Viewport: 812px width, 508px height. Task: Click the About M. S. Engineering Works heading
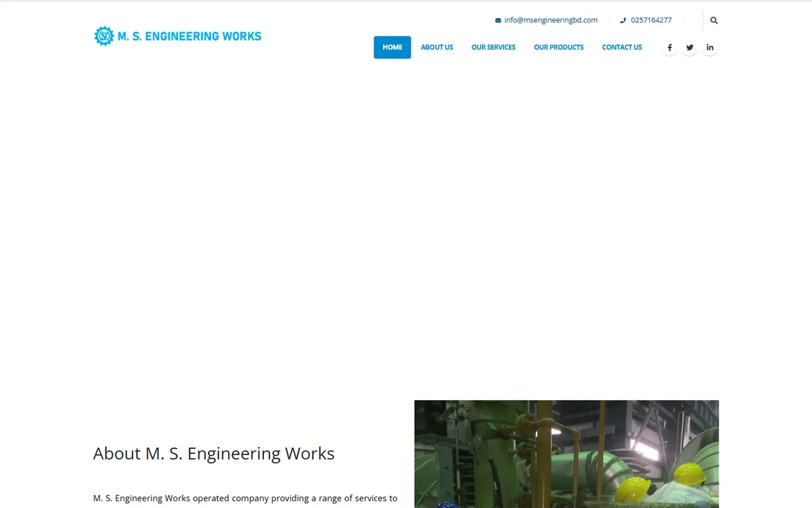coord(214,453)
